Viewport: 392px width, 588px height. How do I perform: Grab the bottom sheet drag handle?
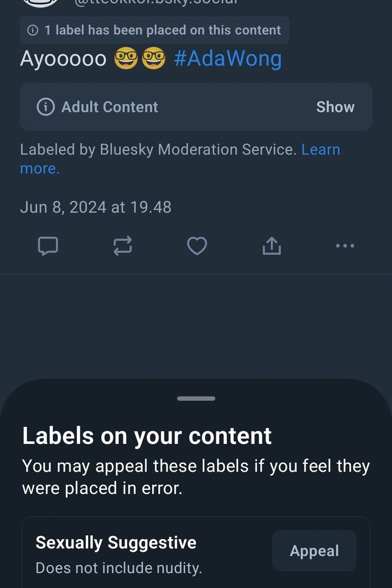pyautogui.click(x=196, y=399)
